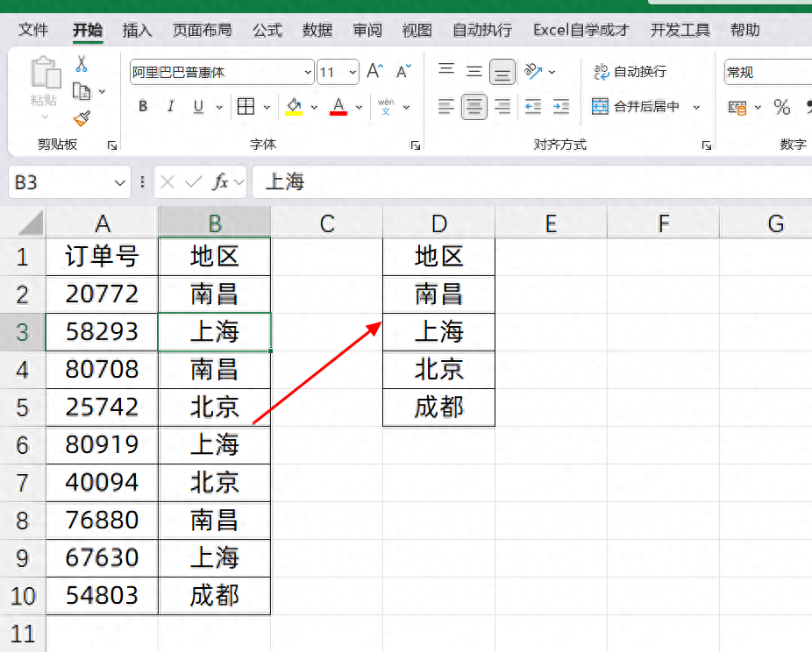
Task: Open the clipboard group dialog launcher
Action: click(112, 145)
